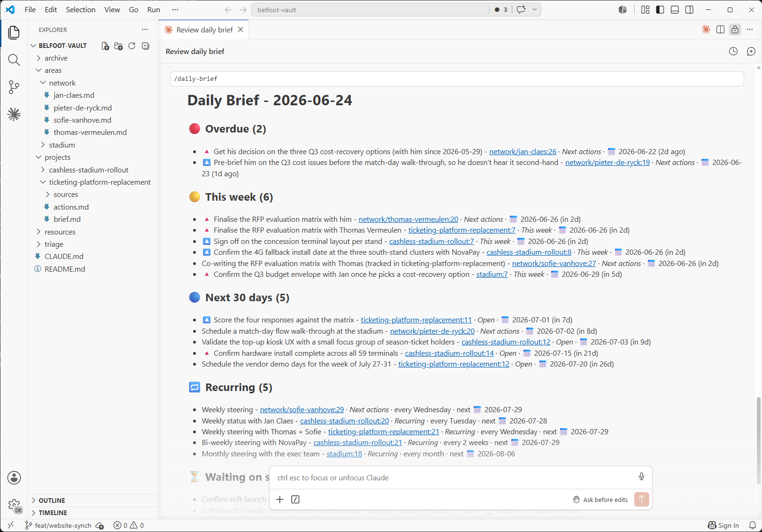This screenshot has height=532, width=762.
Task: Open the Accounts menu icon
Action: [14, 478]
